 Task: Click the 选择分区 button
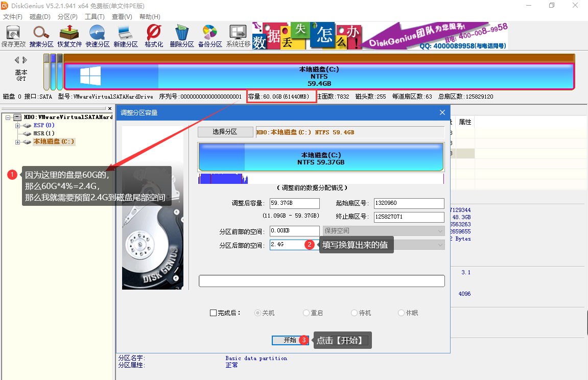(x=225, y=132)
